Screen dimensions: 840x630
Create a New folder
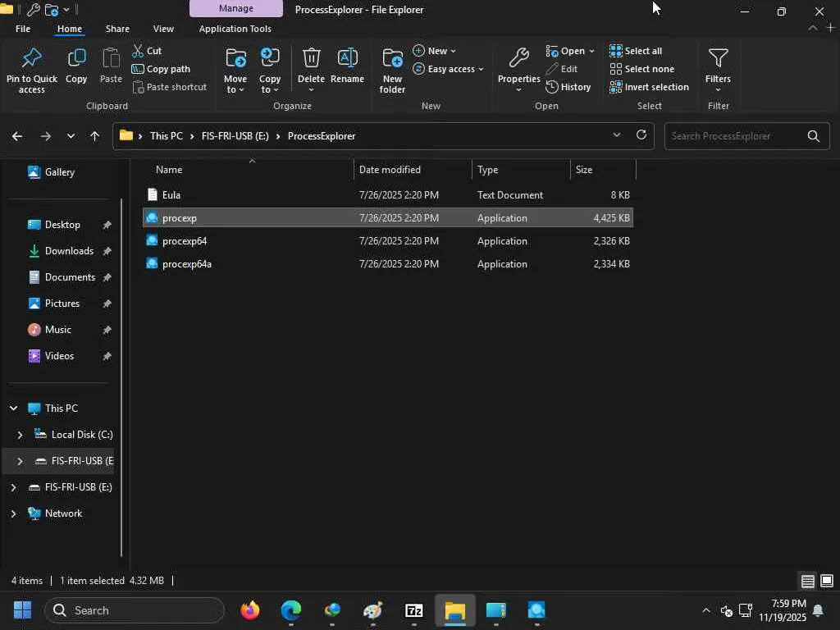[392, 71]
